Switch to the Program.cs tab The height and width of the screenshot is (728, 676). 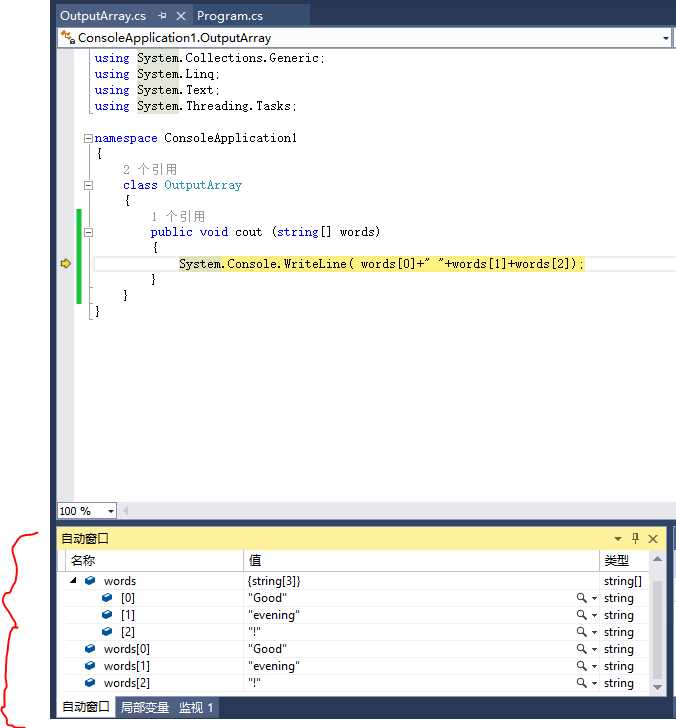tap(229, 16)
